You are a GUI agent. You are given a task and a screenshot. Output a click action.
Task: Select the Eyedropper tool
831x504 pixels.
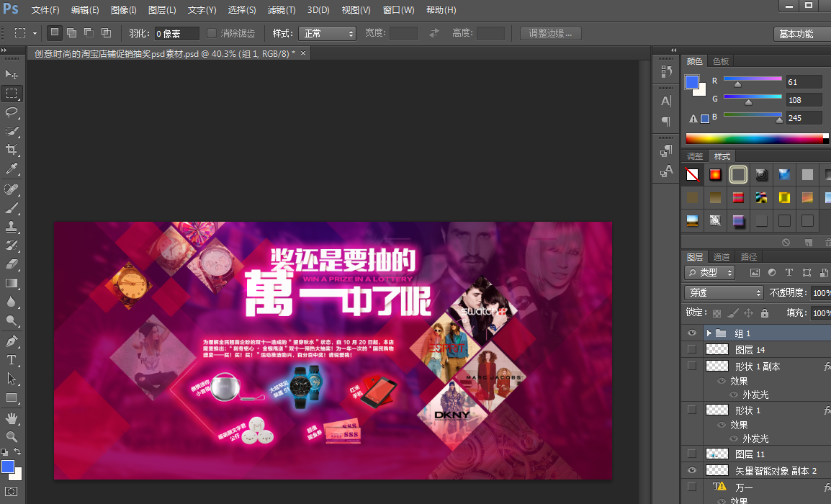11,168
